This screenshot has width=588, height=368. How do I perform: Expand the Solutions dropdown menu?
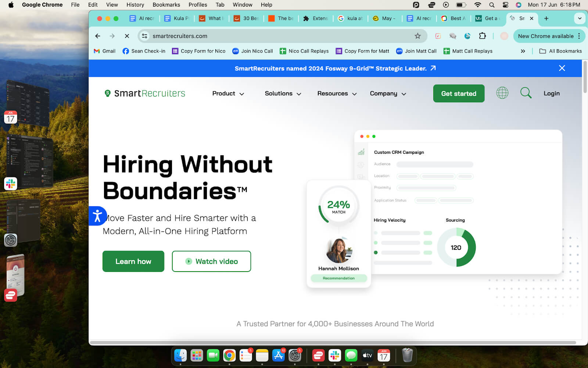tap(283, 93)
